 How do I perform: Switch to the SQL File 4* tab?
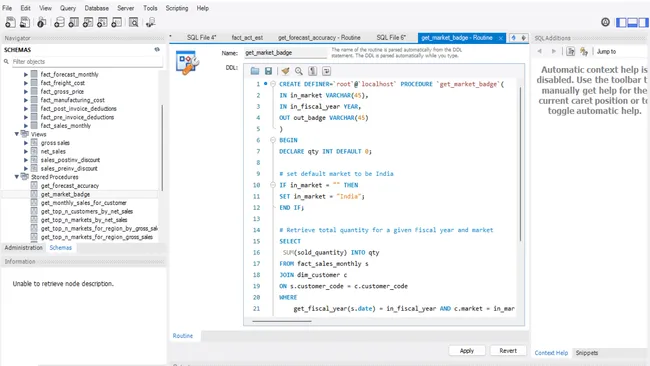pos(201,38)
